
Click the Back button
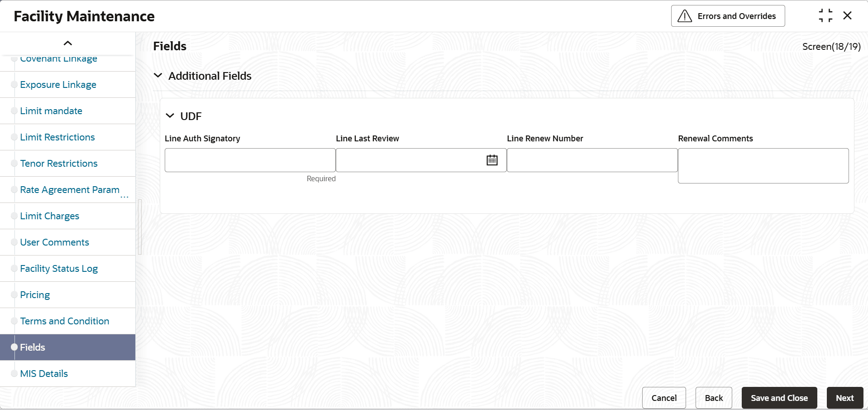pyautogui.click(x=714, y=398)
